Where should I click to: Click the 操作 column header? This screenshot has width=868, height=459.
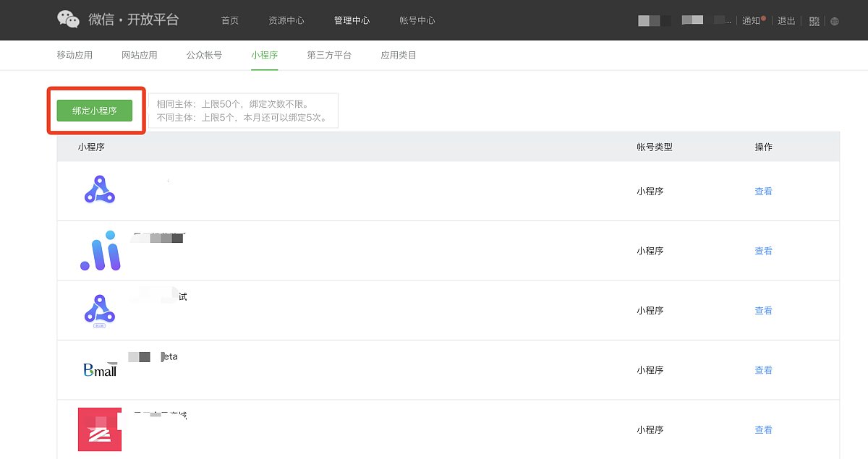coord(764,147)
